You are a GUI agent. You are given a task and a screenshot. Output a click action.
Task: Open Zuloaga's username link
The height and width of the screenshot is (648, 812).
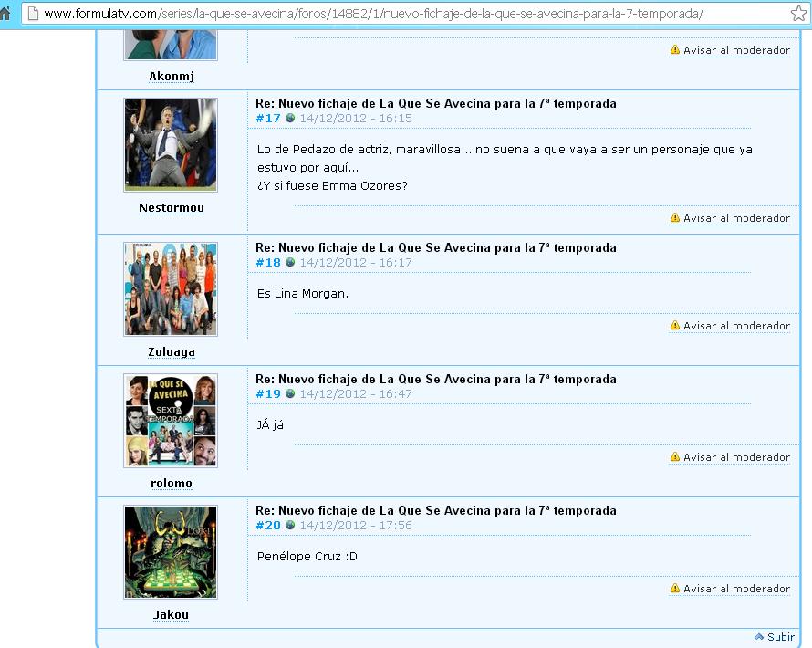point(172,352)
